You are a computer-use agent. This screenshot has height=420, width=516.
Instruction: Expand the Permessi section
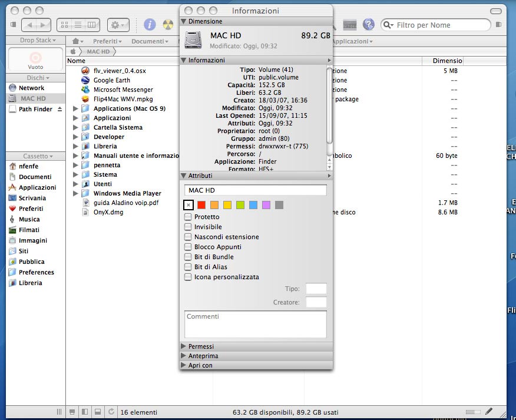[x=184, y=346]
